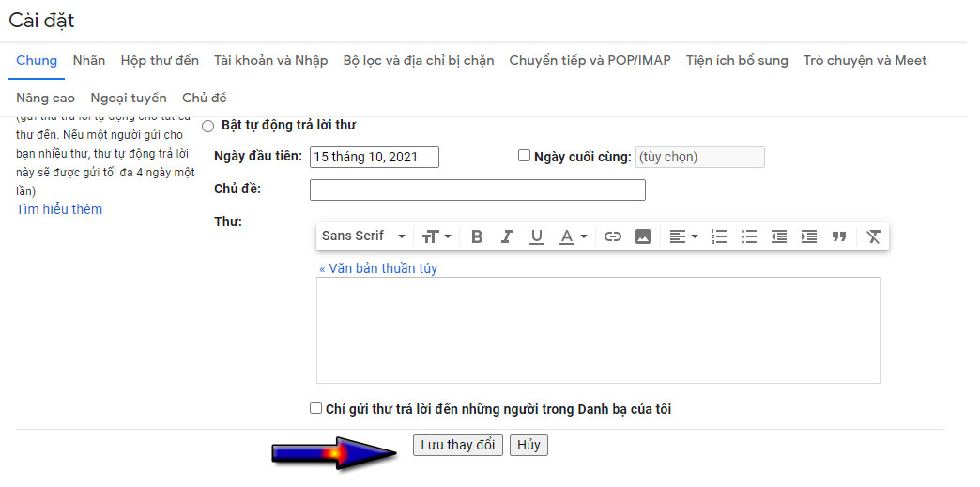Screen dimensions: 980x487
Task: Open the text color picker
Action: tap(574, 236)
